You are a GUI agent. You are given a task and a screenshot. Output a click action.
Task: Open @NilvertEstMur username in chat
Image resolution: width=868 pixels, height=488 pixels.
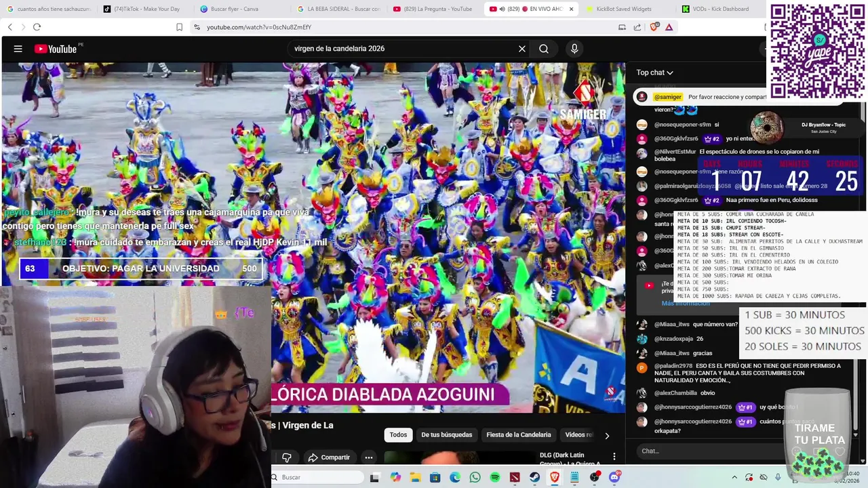[x=675, y=152]
